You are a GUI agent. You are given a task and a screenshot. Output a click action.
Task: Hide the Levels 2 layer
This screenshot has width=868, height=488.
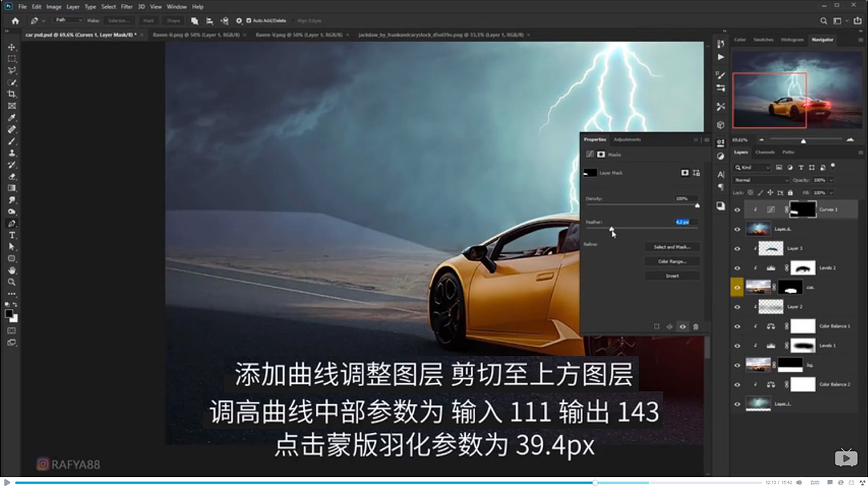(738, 268)
